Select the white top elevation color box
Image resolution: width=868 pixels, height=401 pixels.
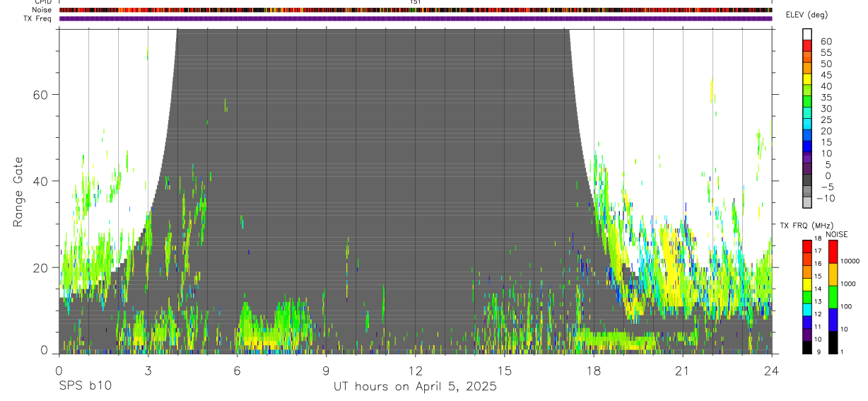point(807,35)
